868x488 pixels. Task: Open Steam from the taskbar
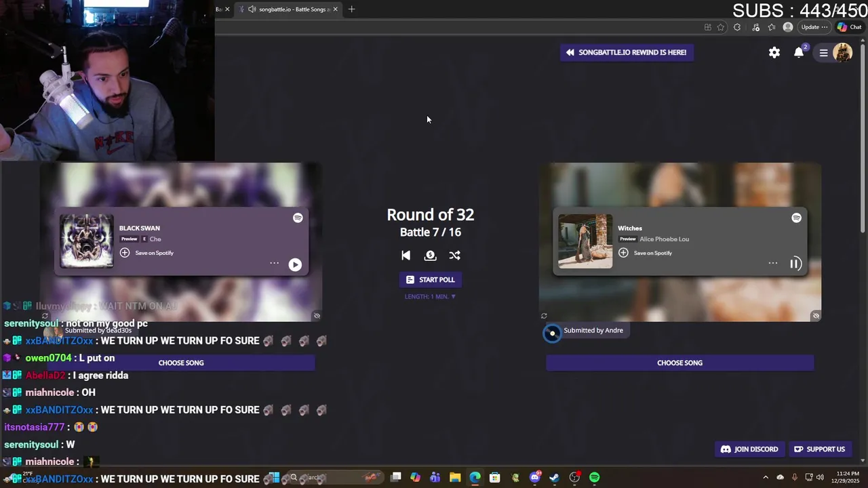point(555,478)
